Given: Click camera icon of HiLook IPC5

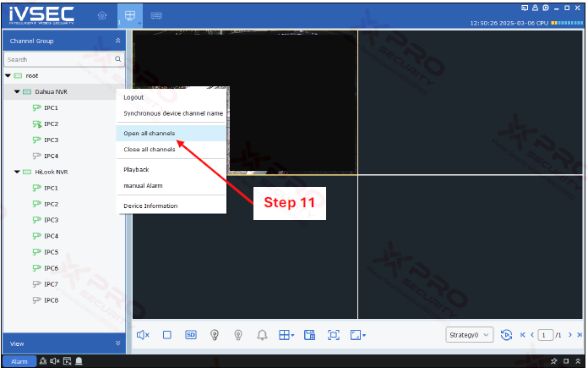Looking at the screenshot, I should point(36,252).
